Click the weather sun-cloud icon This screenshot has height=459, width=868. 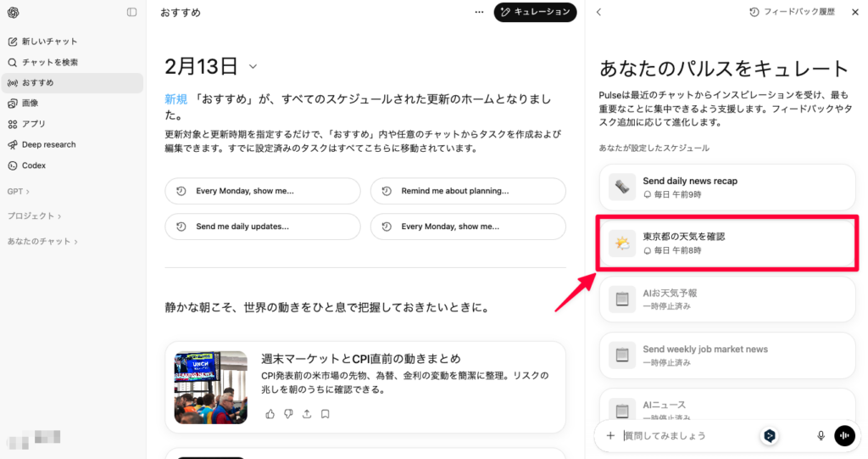622,243
